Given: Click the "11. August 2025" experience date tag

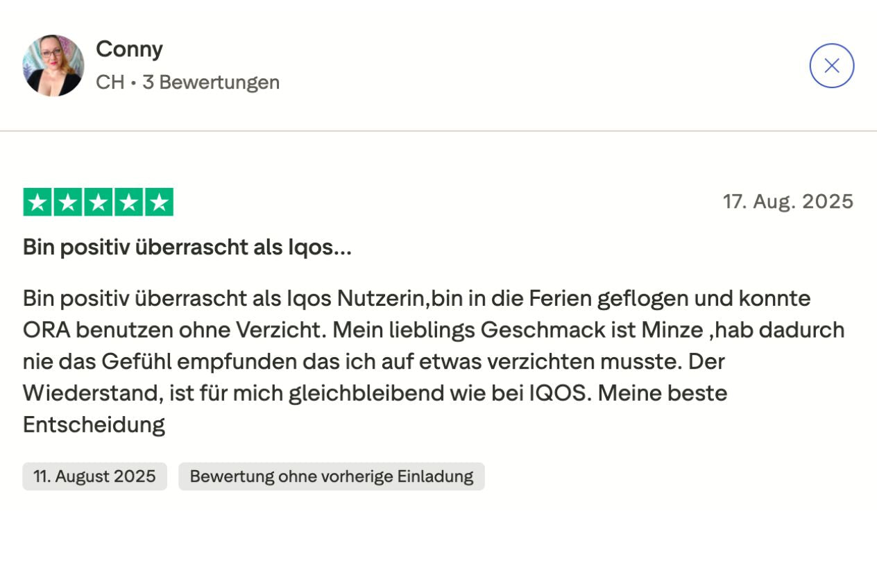Looking at the screenshot, I should [94, 477].
